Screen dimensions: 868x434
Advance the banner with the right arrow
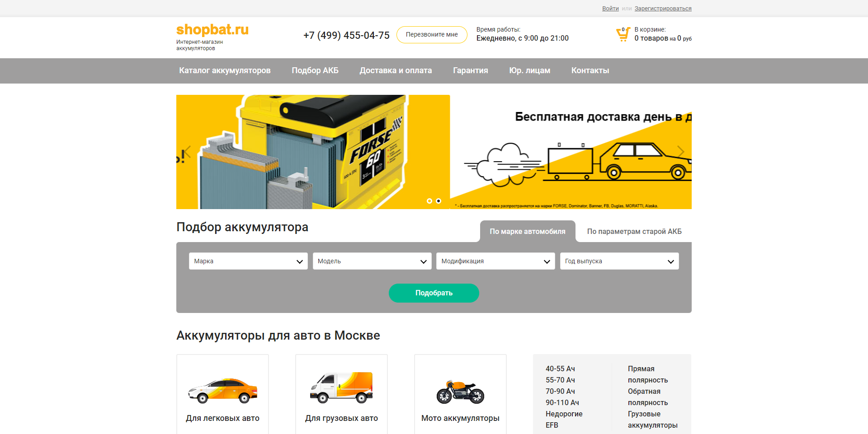coord(681,152)
